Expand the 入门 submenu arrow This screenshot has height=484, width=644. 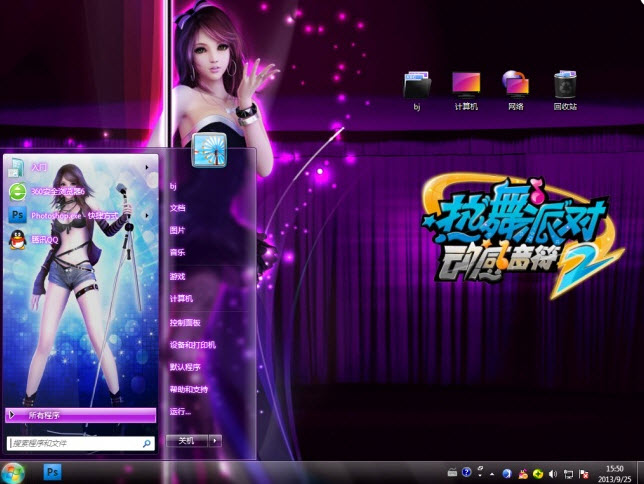click(147, 167)
